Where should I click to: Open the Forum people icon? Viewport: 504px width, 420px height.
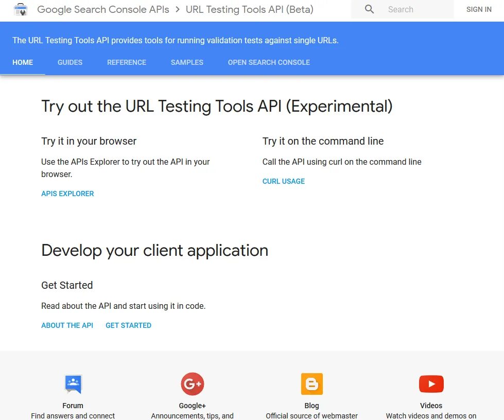click(73, 383)
